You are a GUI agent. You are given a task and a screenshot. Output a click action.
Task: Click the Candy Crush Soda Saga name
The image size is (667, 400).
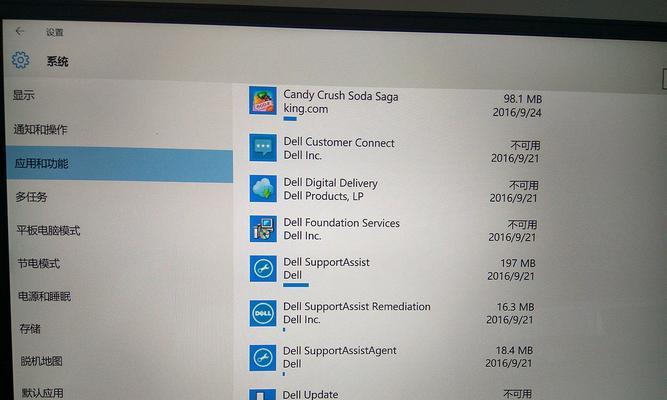click(341, 96)
